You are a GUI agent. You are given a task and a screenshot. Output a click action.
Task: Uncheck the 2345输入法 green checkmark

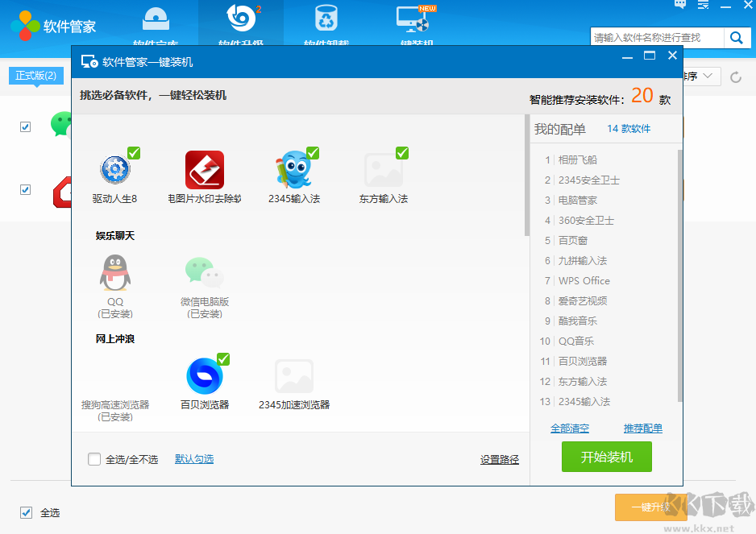tap(313, 153)
